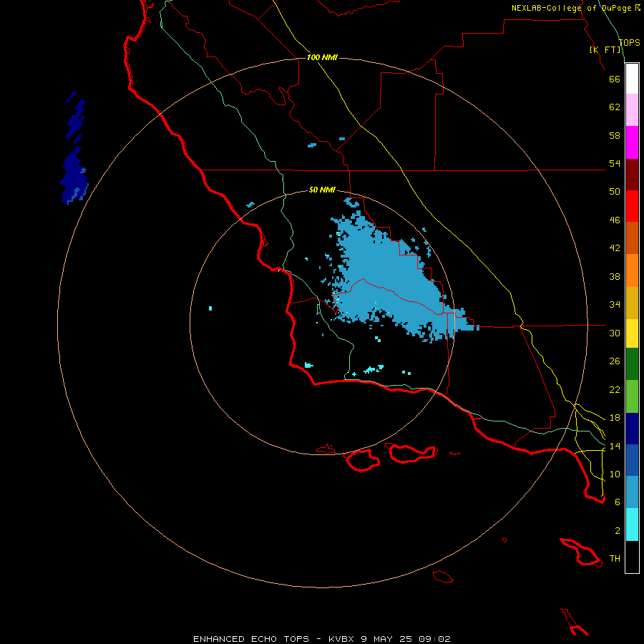Click the bright yellow legend color block
The width and height of the screenshot is (644, 644).
(632, 333)
